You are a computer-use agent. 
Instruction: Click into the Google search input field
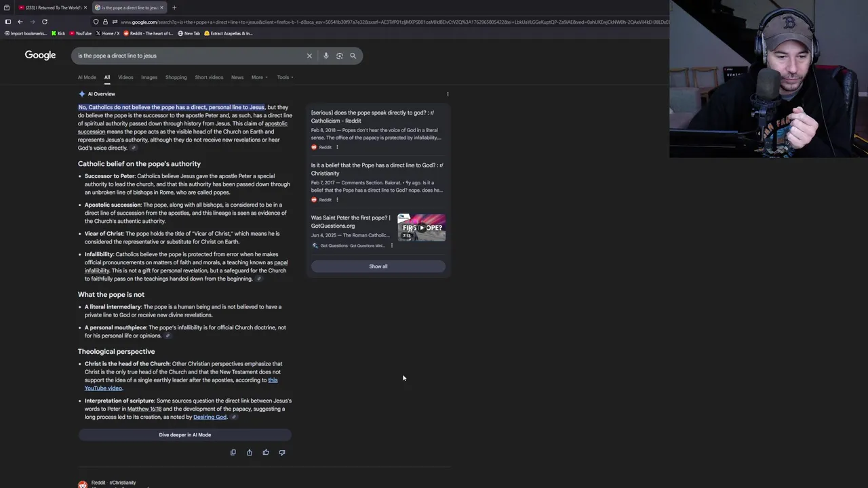190,56
